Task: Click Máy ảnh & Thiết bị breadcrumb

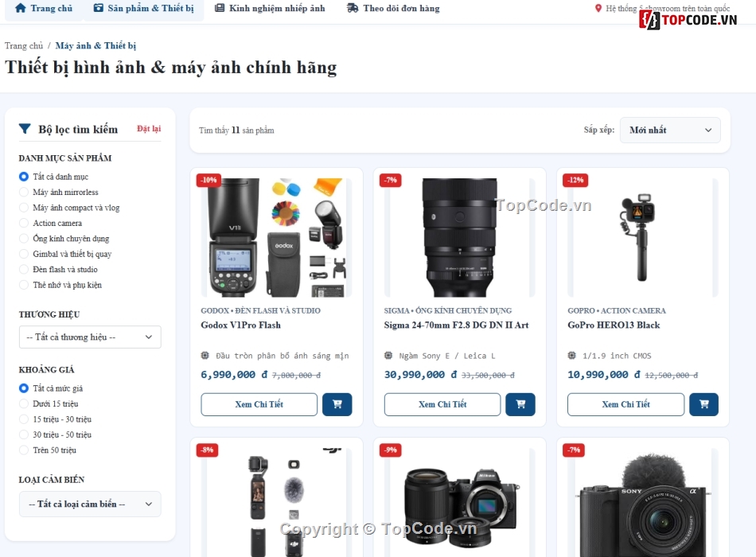Action: [x=95, y=45]
